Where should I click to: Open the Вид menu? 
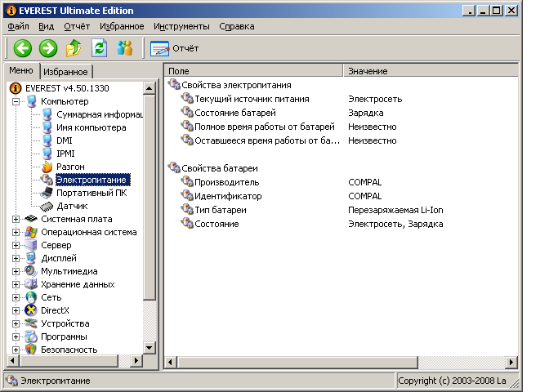(x=47, y=26)
